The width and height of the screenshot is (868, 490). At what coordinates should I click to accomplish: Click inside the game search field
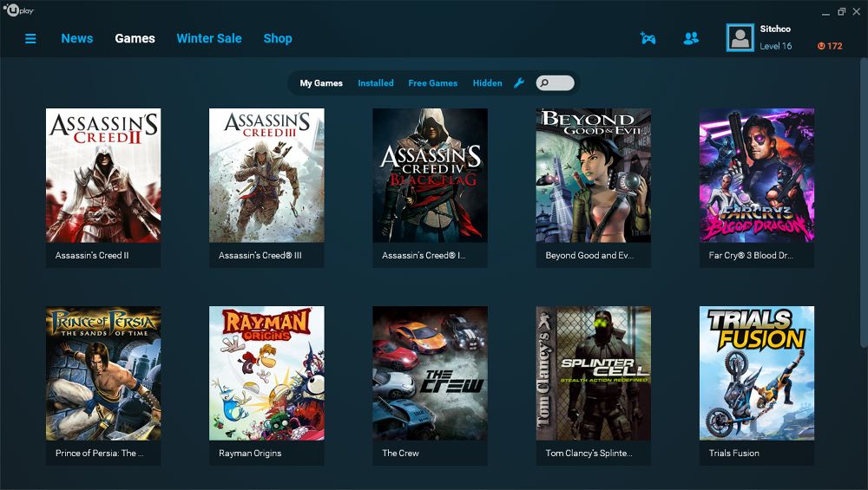559,83
